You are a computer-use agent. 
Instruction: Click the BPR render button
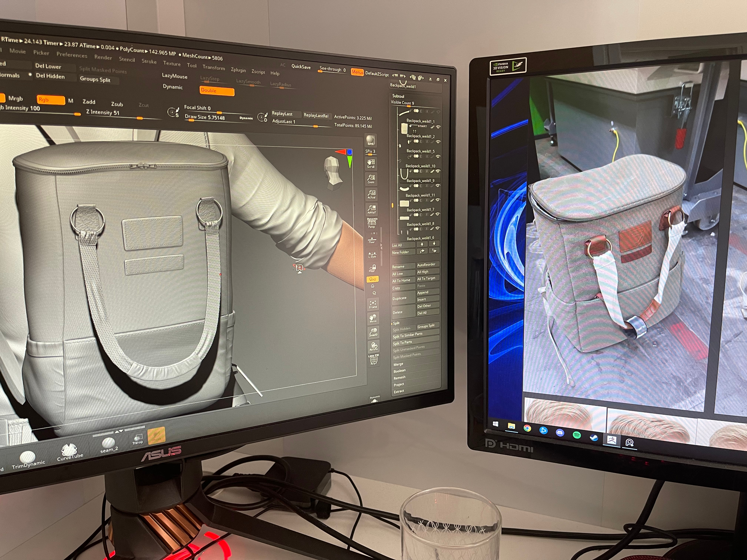coord(370,140)
